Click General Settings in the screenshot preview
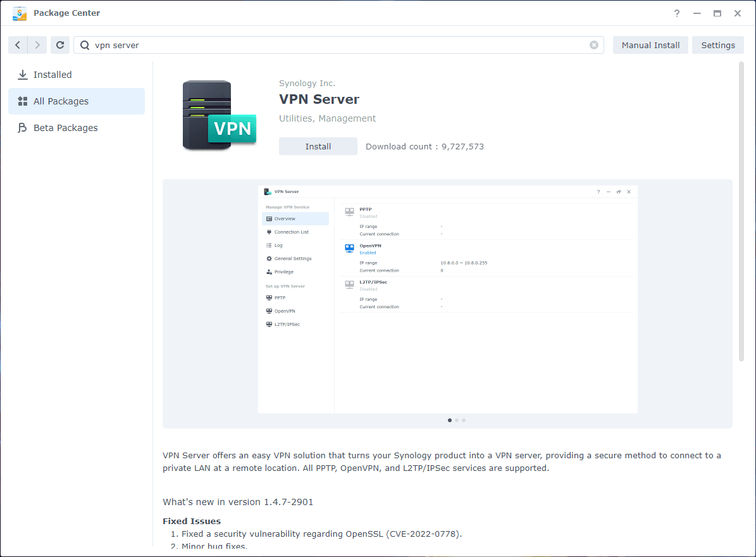 tap(293, 258)
